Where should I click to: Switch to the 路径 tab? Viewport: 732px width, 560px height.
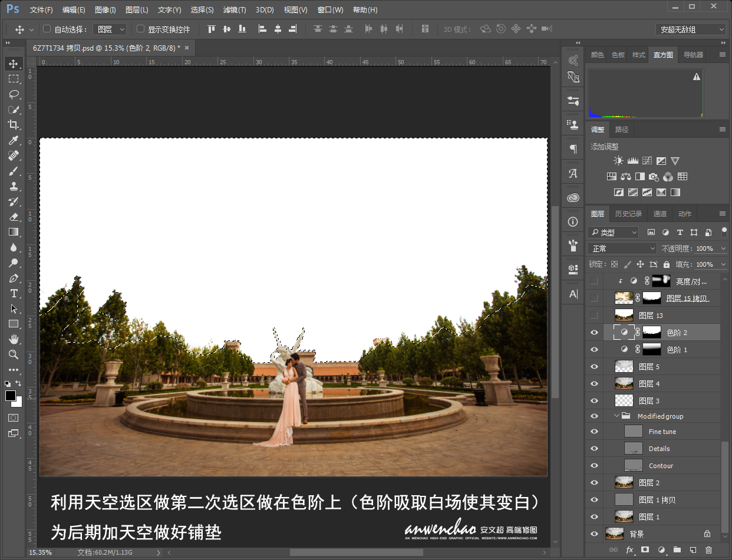point(621,130)
